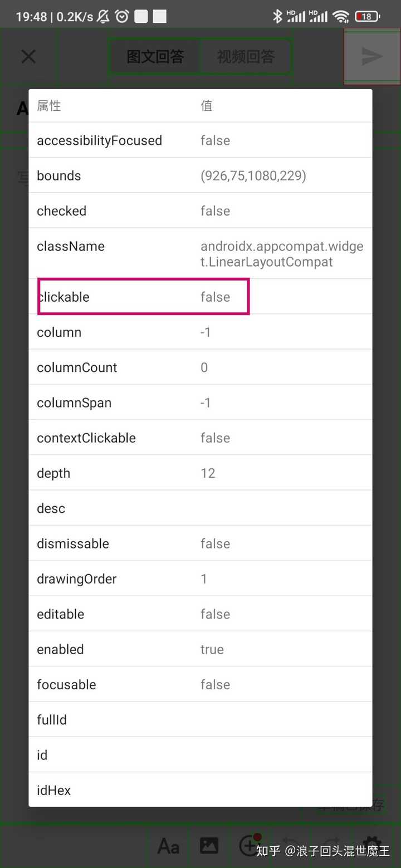Tap the send arrow to publish

coord(371,56)
